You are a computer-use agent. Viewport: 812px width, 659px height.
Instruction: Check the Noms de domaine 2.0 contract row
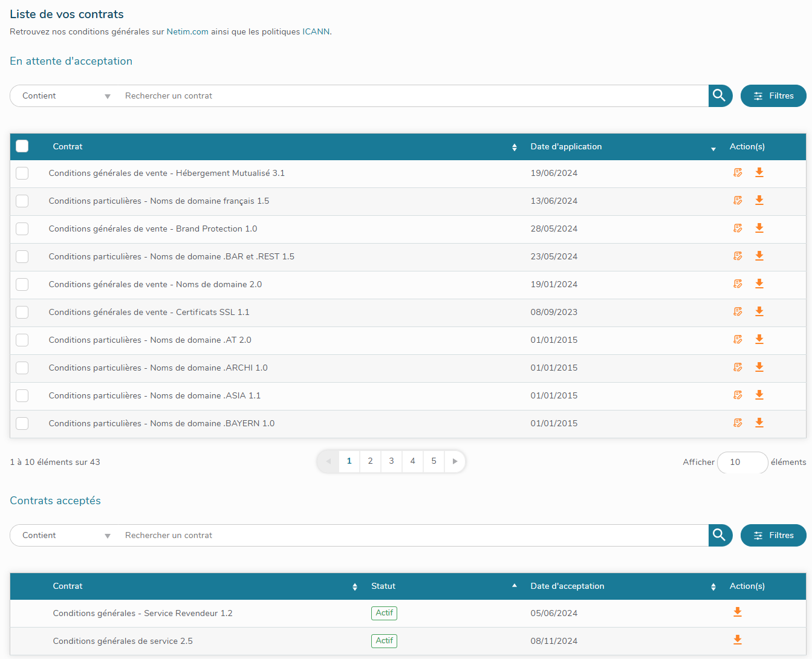[22, 284]
